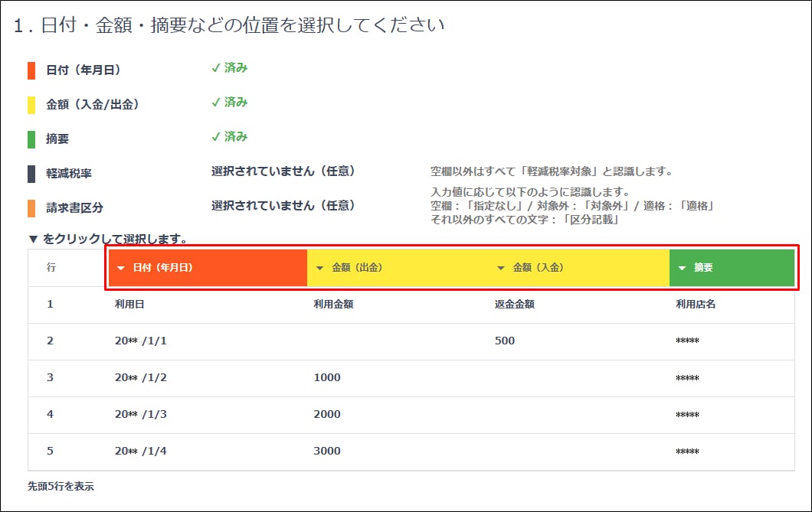
Task: Click the yellow swatch beside 金額（入金/出金）
Action: pyautogui.click(x=31, y=105)
